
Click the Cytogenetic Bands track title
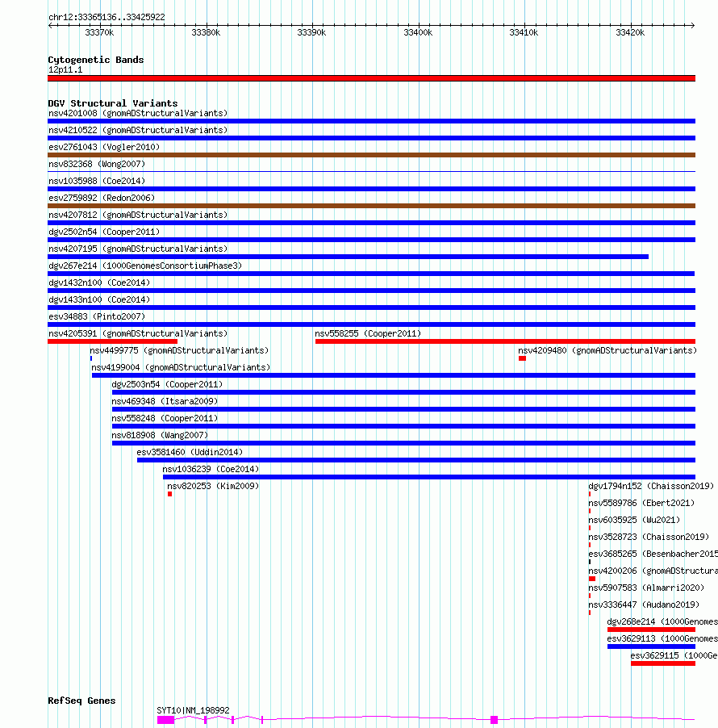96,60
